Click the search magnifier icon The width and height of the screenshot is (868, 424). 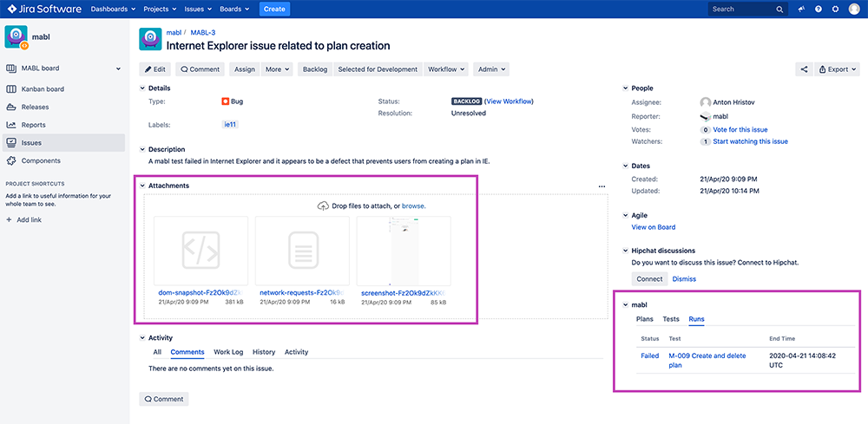tap(779, 10)
